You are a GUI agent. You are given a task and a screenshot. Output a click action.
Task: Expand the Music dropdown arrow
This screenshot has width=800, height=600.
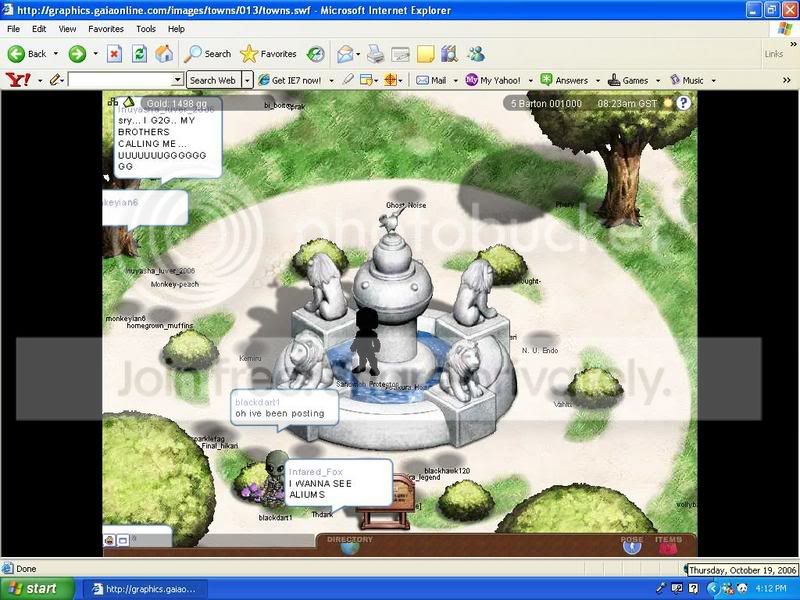(x=713, y=81)
